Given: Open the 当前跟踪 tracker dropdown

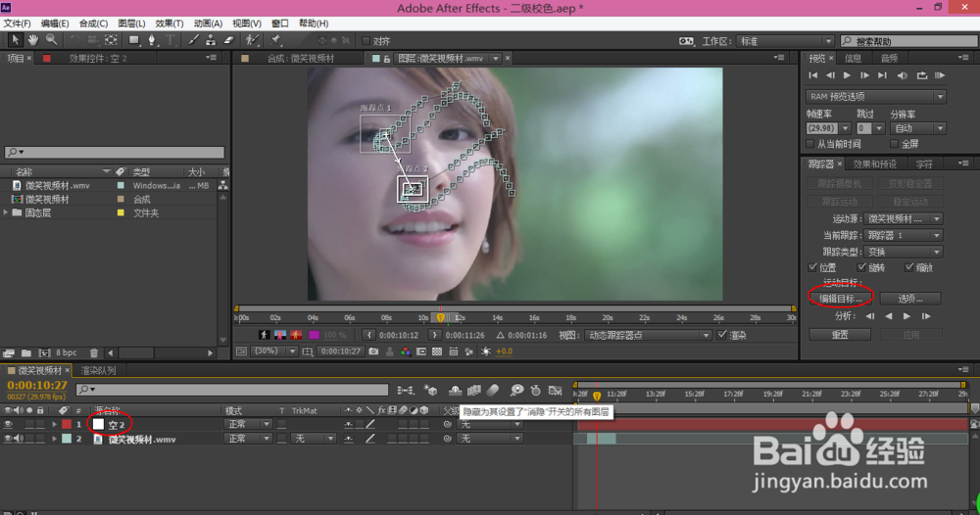Looking at the screenshot, I should click(904, 235).
